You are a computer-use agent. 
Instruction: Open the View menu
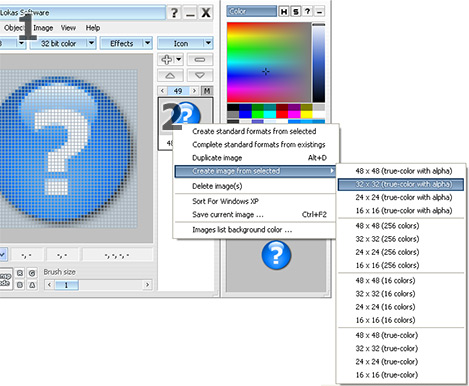(x=68, y=28)
